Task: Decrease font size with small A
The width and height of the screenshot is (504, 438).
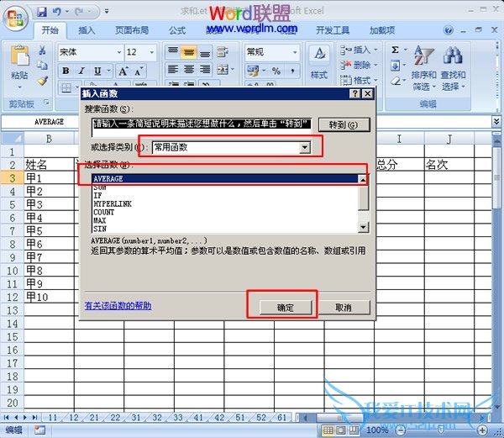Action: (x=139, y=71)
